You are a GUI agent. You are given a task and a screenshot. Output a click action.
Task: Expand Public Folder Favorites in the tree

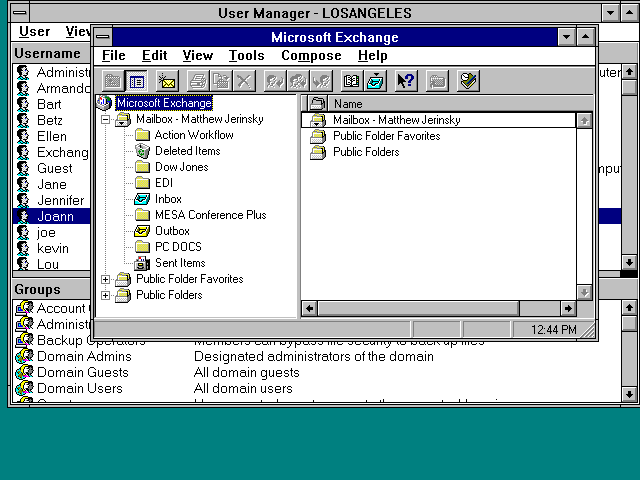click(x=105, y=280)
